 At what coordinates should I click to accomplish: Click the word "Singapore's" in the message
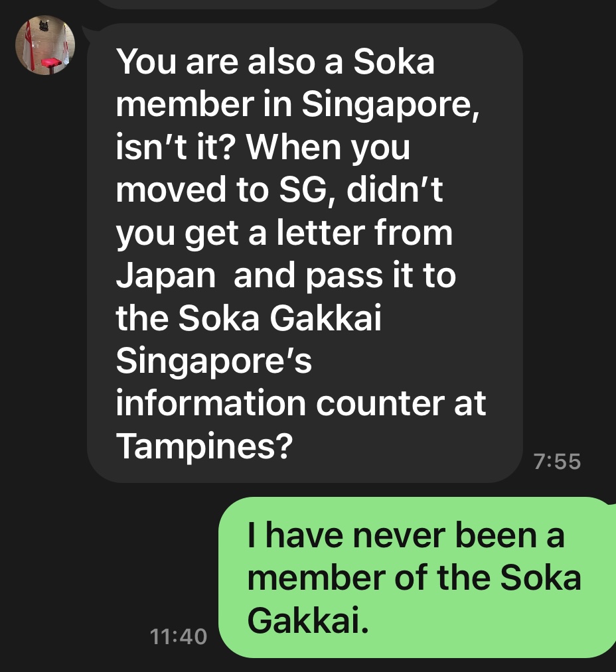(214, 362)
